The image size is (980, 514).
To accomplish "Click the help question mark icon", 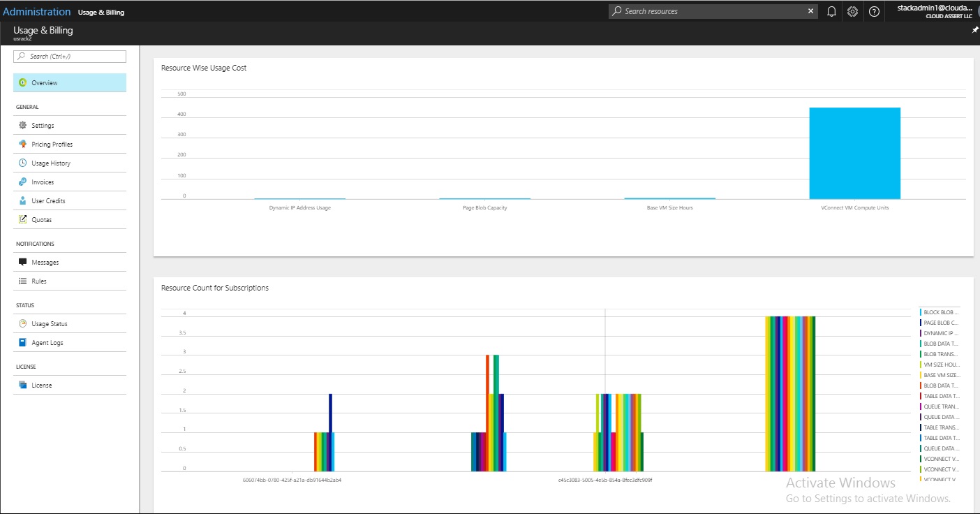I will pos(874,11).
